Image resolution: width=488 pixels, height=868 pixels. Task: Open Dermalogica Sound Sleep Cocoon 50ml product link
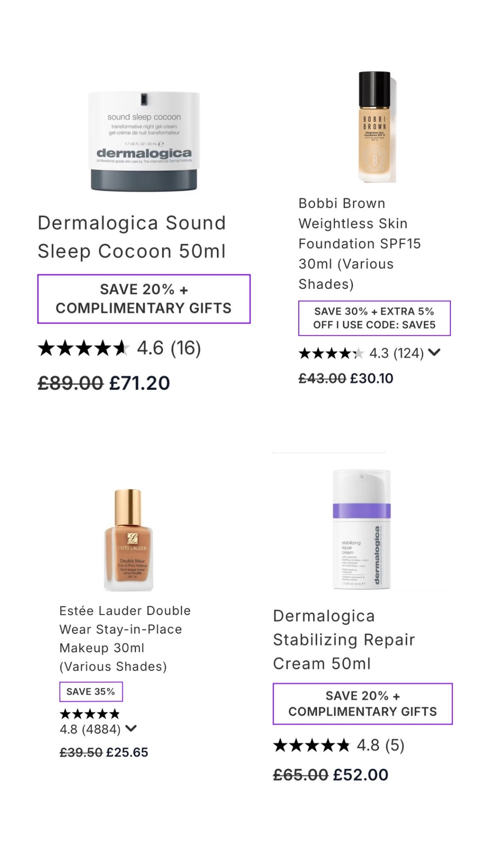[132, 236]
